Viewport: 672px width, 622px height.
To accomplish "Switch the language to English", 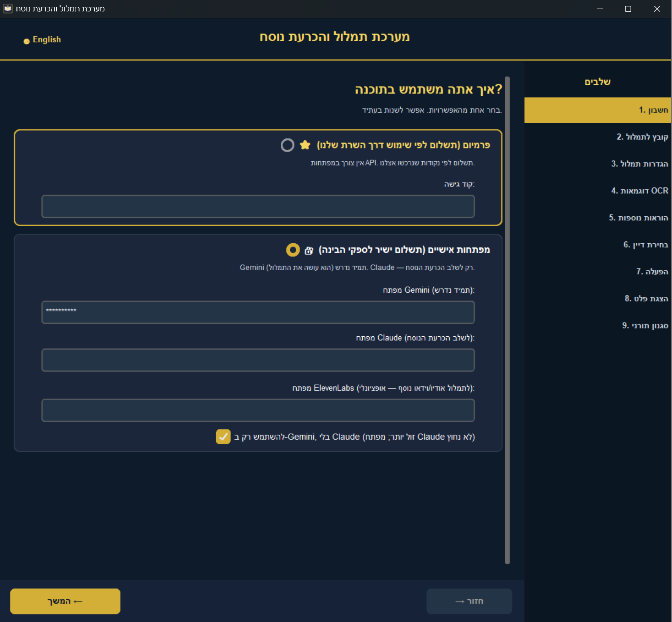I will [x=43, y=40].
